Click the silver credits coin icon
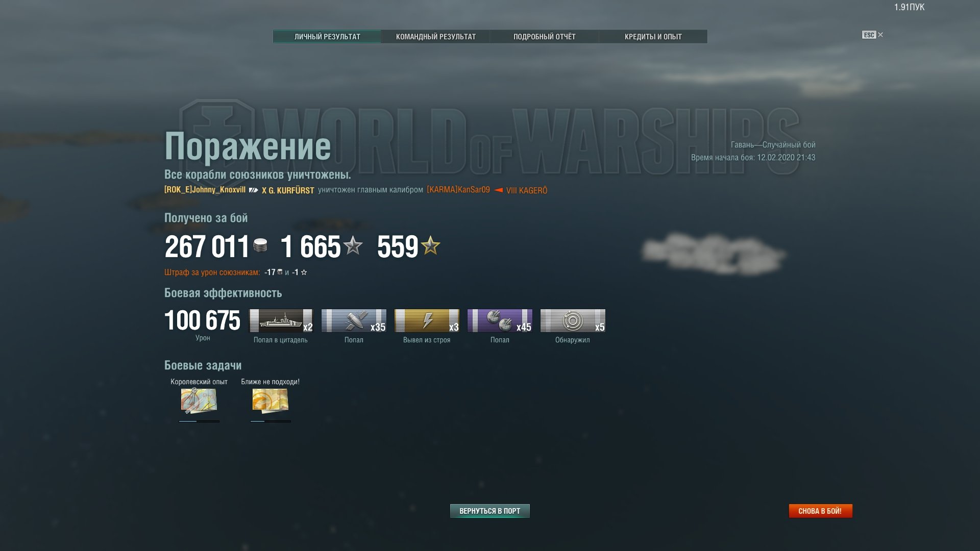The width and height of the screenshot is (980, 551). tap(260, 245)
